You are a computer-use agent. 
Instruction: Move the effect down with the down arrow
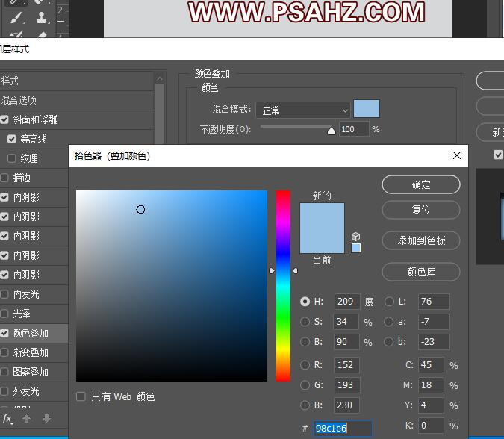click(46, 418)
